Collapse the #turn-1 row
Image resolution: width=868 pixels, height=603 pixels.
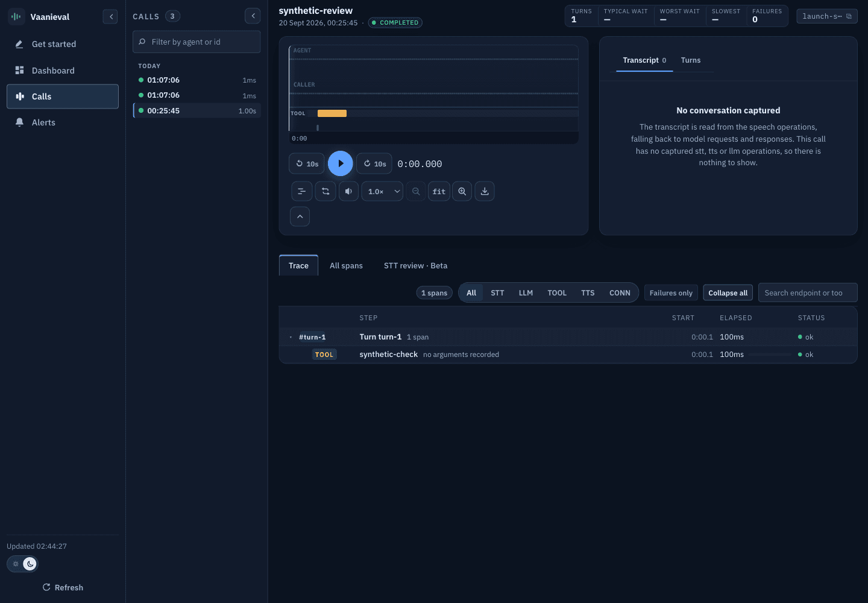[x=291, y=337]
